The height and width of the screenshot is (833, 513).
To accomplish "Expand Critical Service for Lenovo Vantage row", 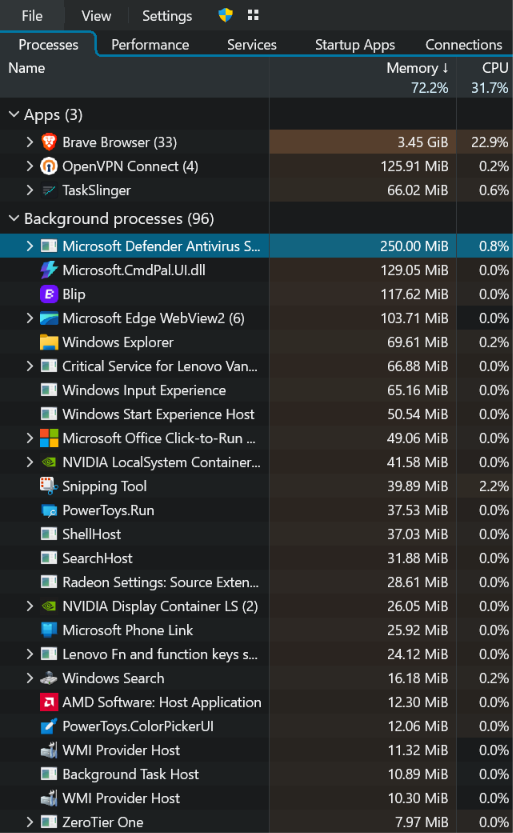I will 30,366.
